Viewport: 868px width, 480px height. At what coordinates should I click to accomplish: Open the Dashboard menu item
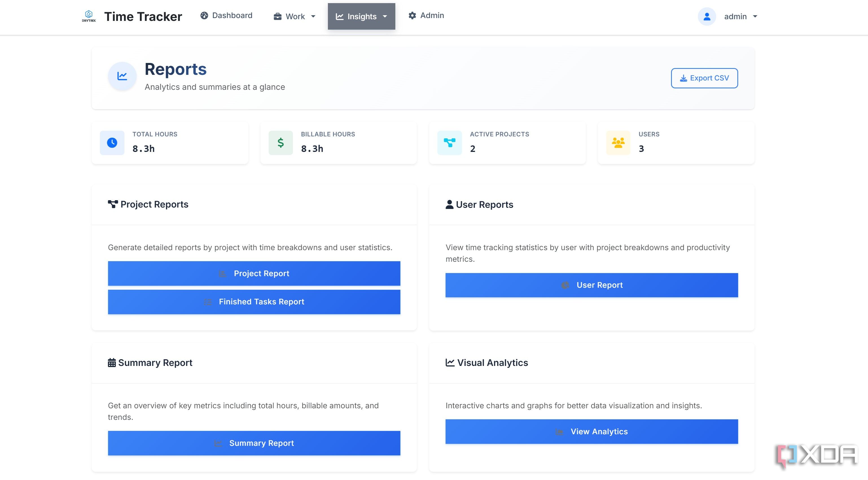click(226, 16)
